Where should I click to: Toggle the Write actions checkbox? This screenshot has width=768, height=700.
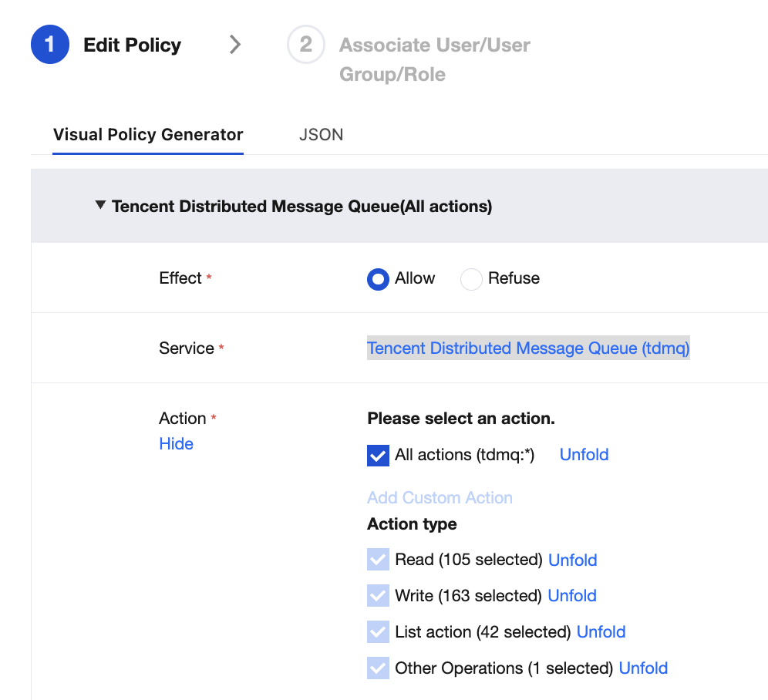[x=378, y=596]
